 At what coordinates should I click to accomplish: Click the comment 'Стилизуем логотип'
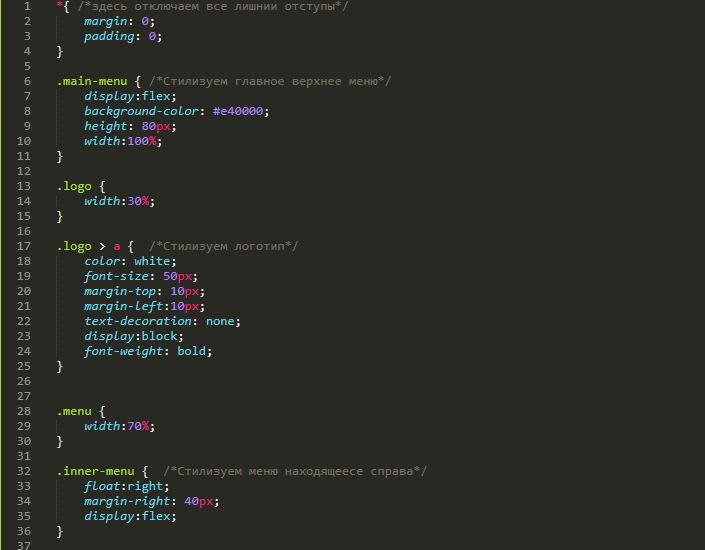223,246
